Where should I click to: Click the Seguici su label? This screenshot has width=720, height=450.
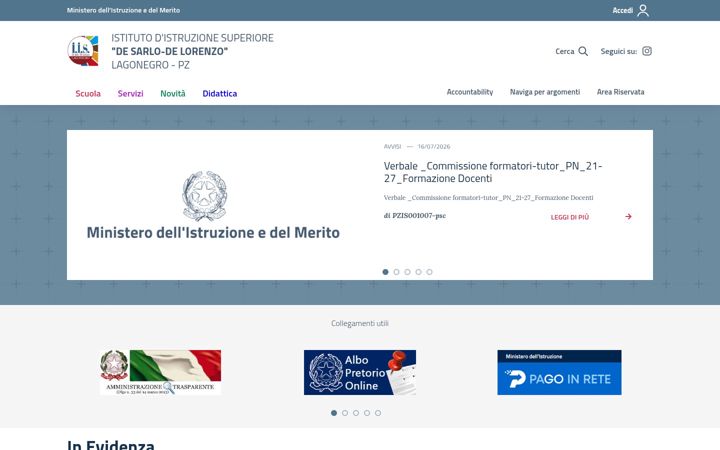coord(619,51)
